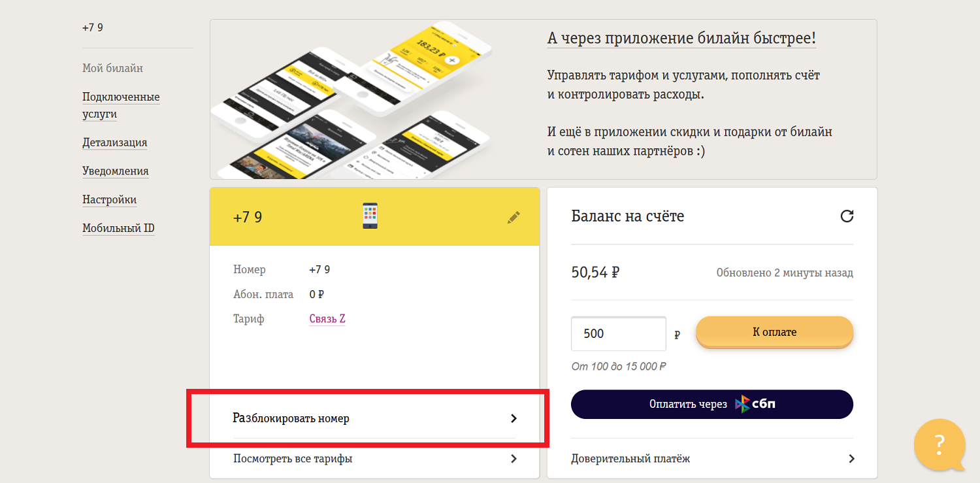Open Подключенные услуги in sidebar

point(121,105)
